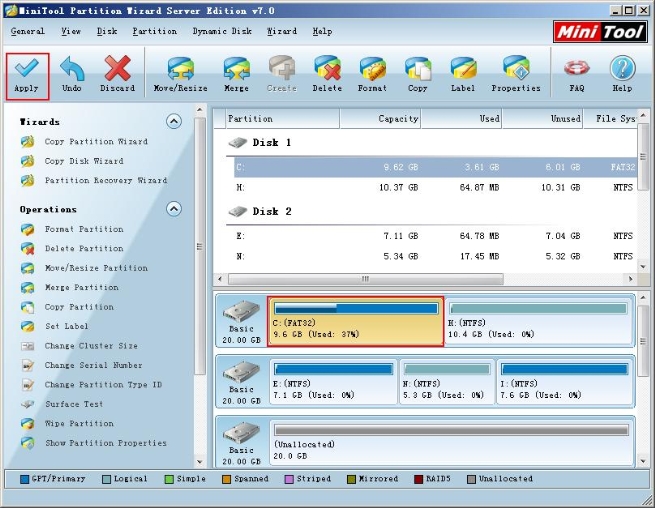Click the Label toolbar icon
The image size is (655, 508).
tap(463, 75)
